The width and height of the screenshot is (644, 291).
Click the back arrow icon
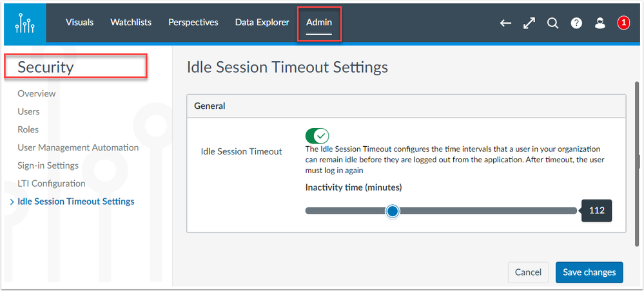(505, 23)
